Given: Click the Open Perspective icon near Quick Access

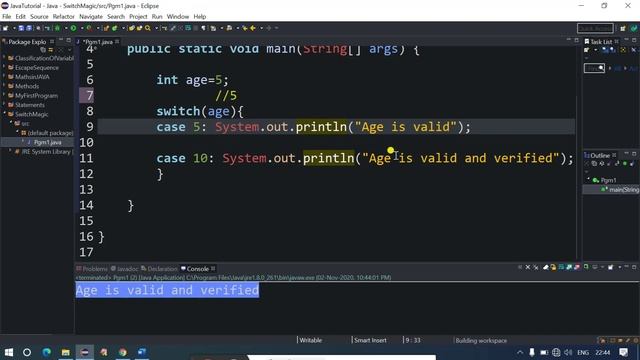Looking at the screenshot, I should click(x=622, y=28).
